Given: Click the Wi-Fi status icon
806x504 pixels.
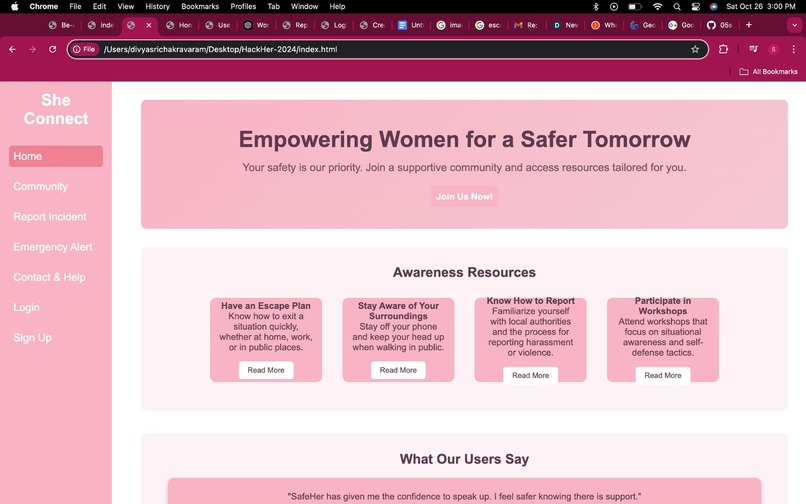Looking at the screenshot, I should (x=657, y=6).
